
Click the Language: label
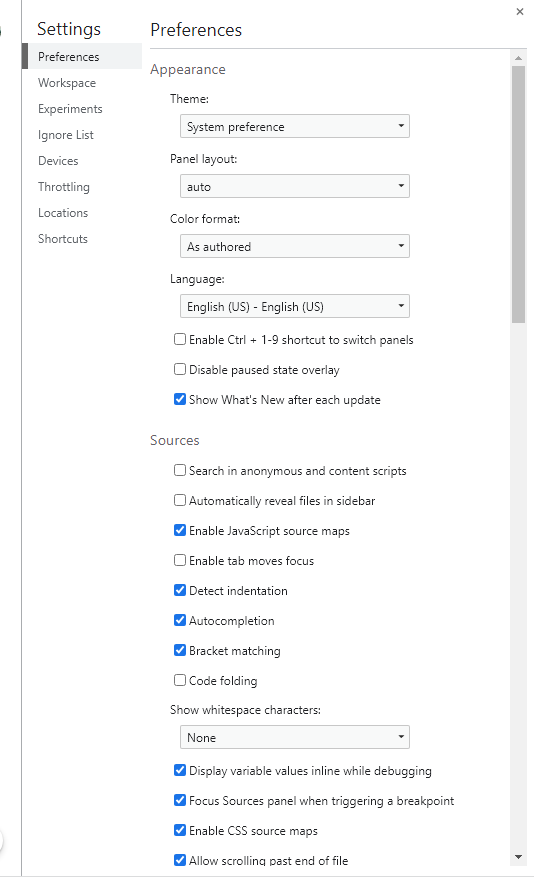[x=197, y=279]
